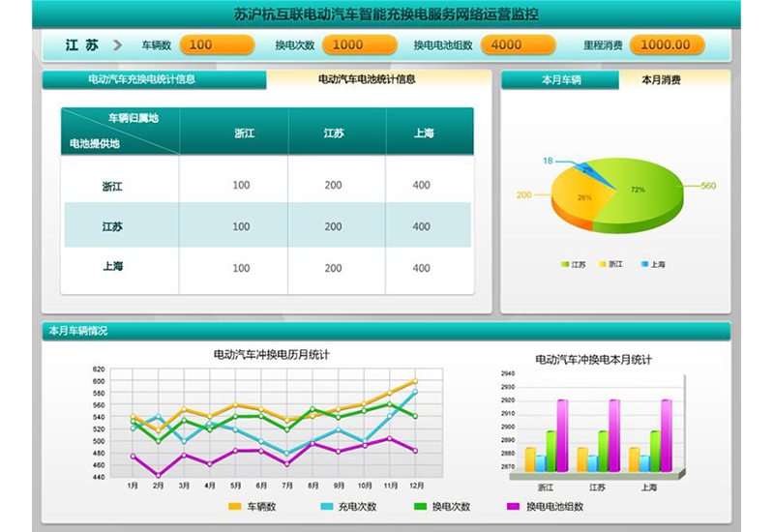Select the 换电电池组数 pill showing 4000
This screenshot has height=532, width=774.
pyautogui.click(x=518, y=44)
